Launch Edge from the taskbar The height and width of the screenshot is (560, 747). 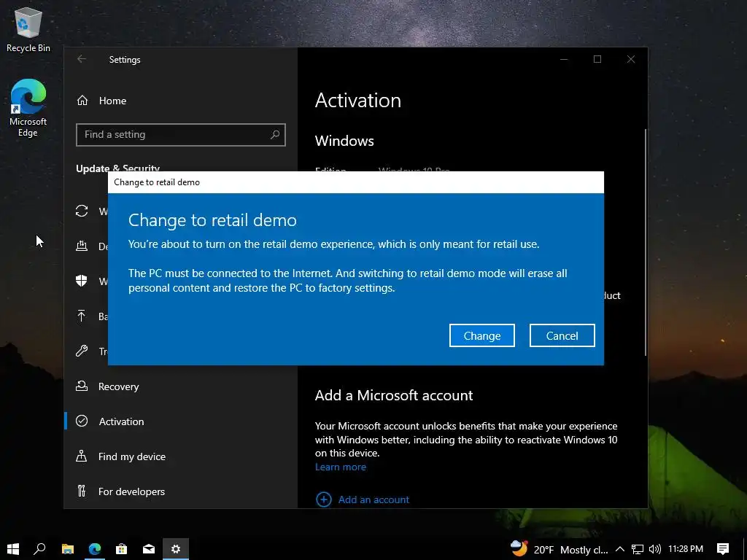click(95, 549)
